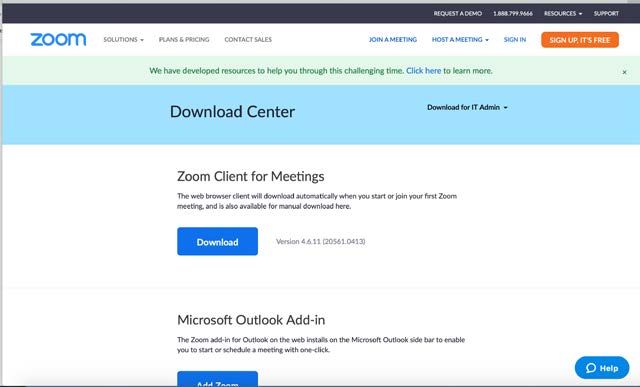Image resolution: width=640 pixels, height=387 pixels.
Task: Dismiss the green banner with X
Action: tap(624, 72)
